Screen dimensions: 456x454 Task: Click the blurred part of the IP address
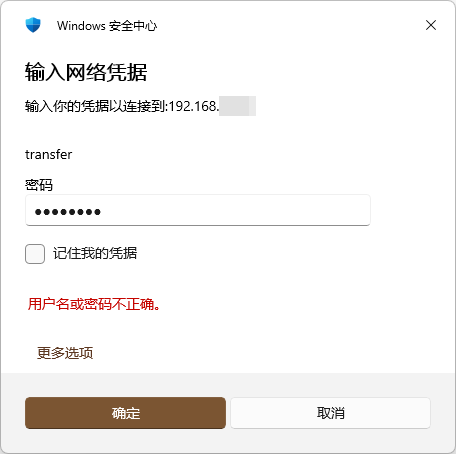(237, 106)
